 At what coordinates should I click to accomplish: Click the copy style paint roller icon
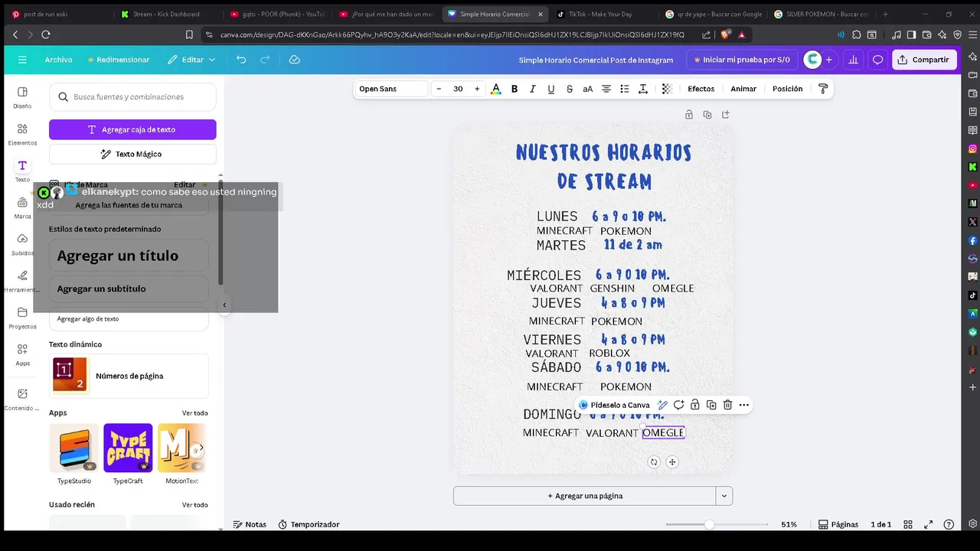tap(823, 89)
